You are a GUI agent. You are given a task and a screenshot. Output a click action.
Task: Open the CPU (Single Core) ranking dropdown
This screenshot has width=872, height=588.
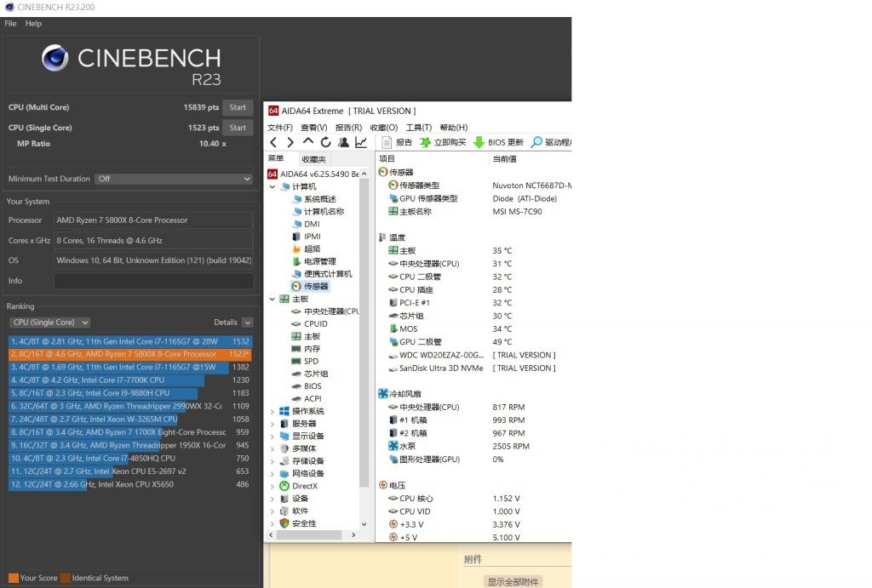(49, 323)
